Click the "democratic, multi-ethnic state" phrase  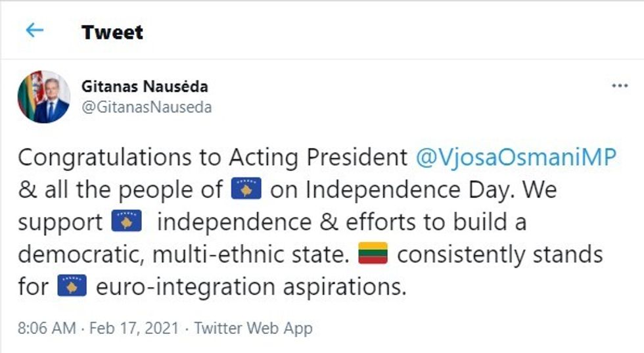tap(183, 254)
